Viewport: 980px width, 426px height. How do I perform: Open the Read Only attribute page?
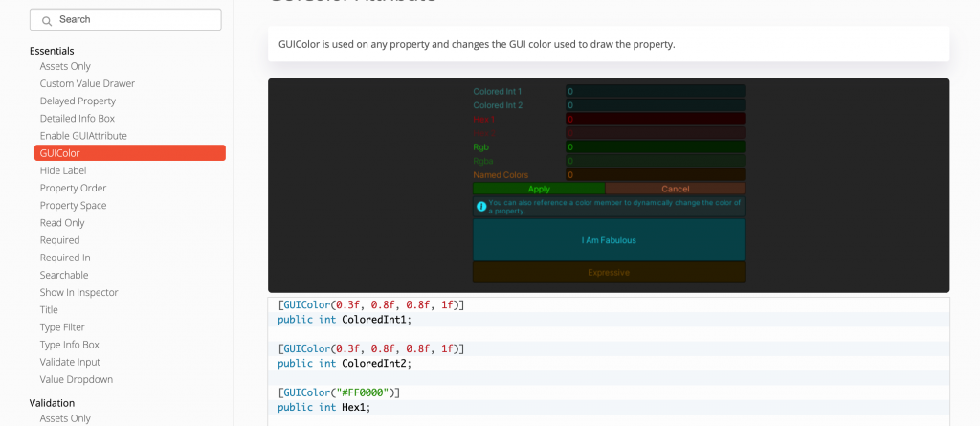tap(62, 223)
